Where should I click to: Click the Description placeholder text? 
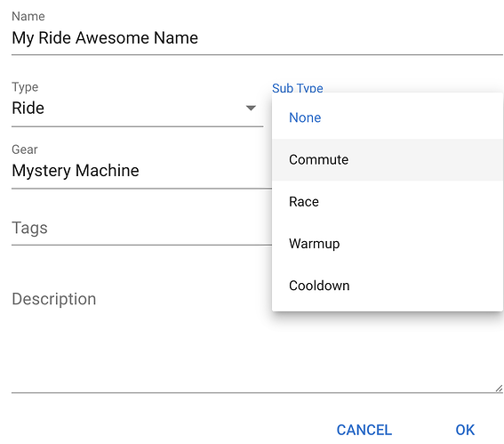pos(54,299)
